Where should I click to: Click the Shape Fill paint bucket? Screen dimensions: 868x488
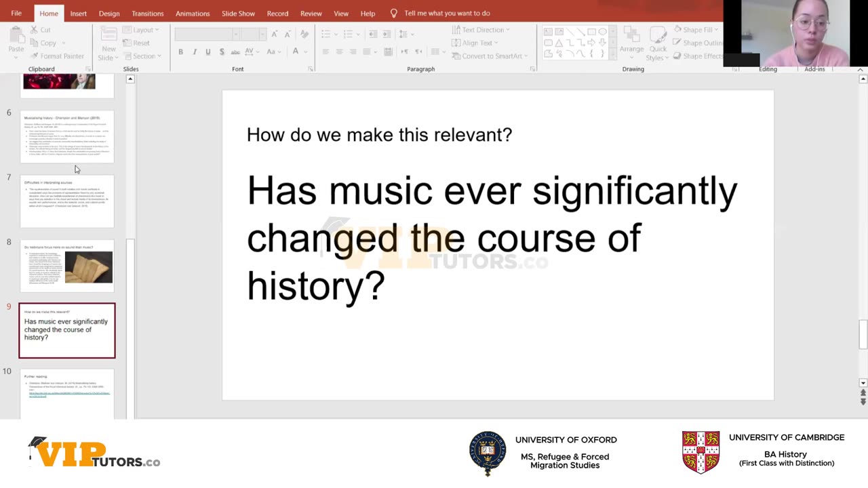pos(678,30)
